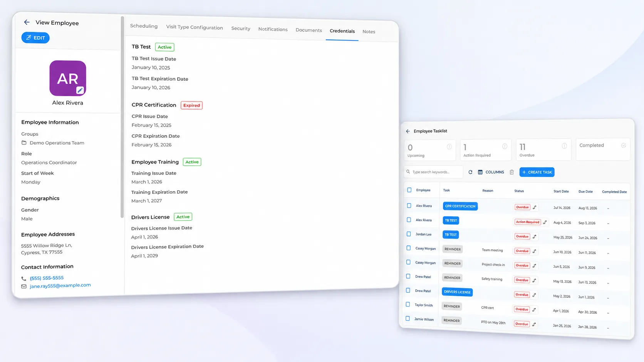Click the folder icon next to Demo Operations Team
This screenshot has height=362, width=644.
[24, 143]
